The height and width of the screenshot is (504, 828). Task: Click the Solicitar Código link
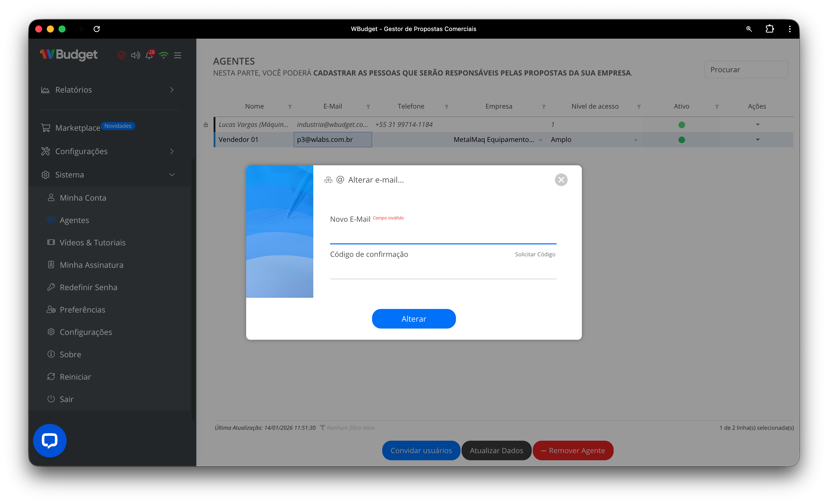535,254
